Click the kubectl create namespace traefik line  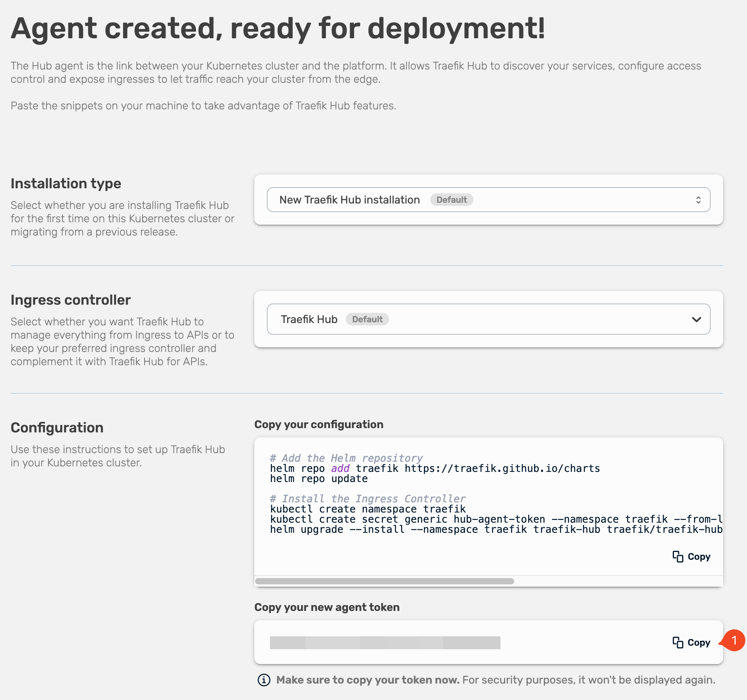[368, 509]
